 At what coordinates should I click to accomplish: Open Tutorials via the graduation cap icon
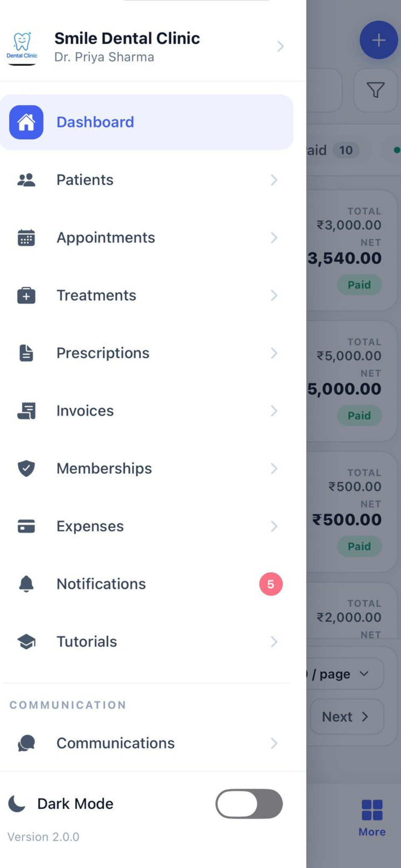pos(26,642)
